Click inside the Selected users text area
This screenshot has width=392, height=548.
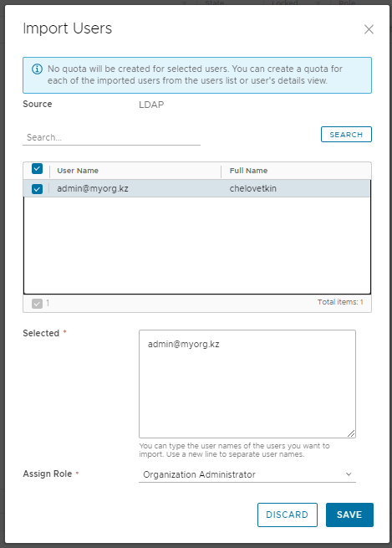click(x=247, y=384)
